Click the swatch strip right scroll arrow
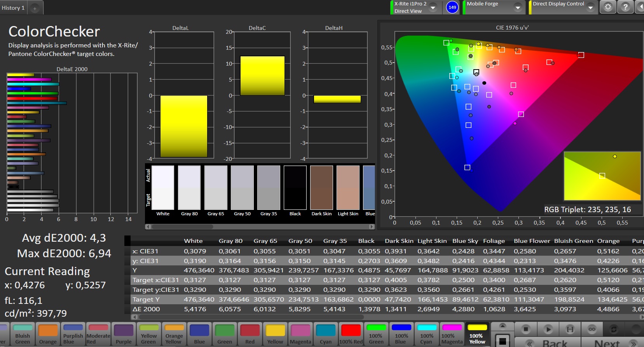 pos(372,227)
